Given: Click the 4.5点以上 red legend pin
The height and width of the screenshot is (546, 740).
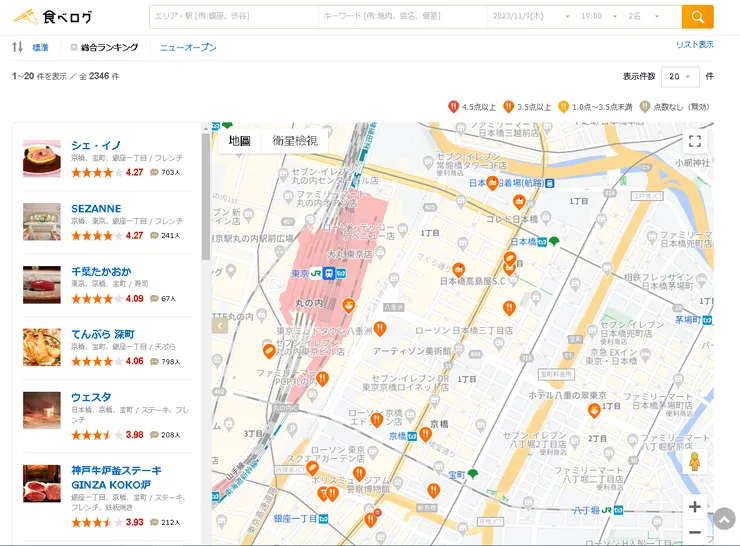Looking at the screenshot, I should click(x=453, y=107).
